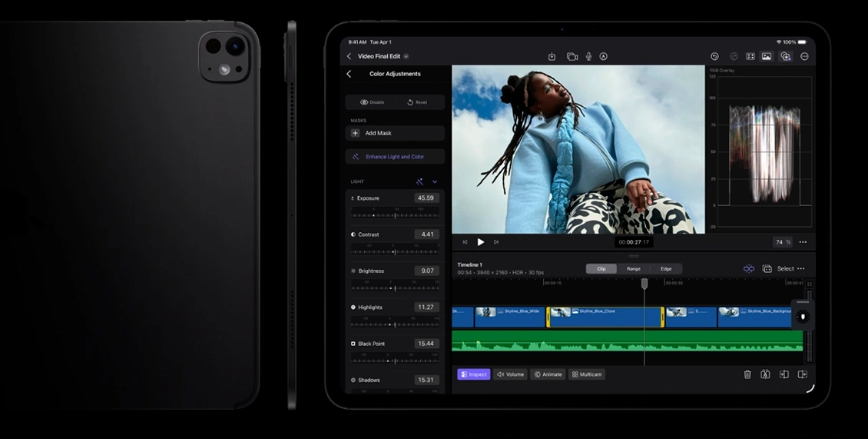Select the Skyline_Blue_Wide clip in timeline
The width and height of the screenshot is (868, 439).
(509, 317)
